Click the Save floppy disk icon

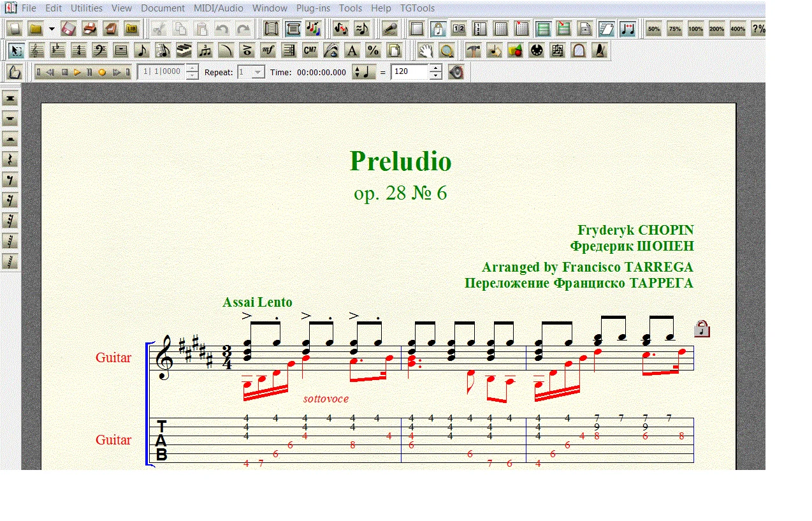69,29
